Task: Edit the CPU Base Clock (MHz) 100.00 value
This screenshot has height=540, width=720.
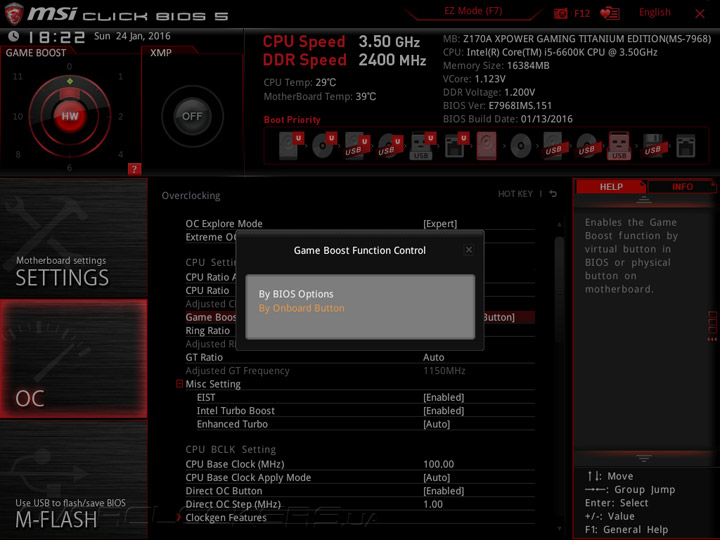Action: 439,464
